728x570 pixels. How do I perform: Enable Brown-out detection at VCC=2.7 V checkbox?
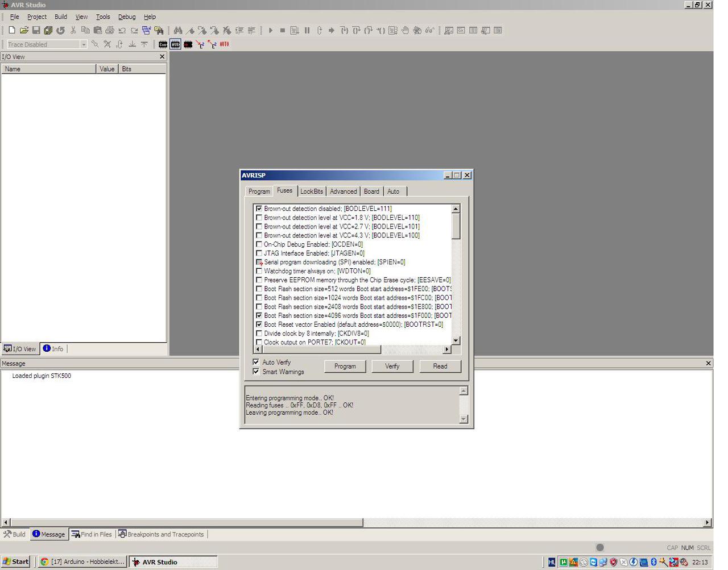click(259, 227)
